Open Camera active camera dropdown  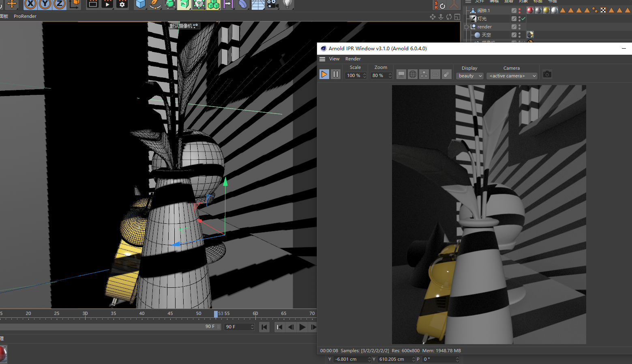512,76
